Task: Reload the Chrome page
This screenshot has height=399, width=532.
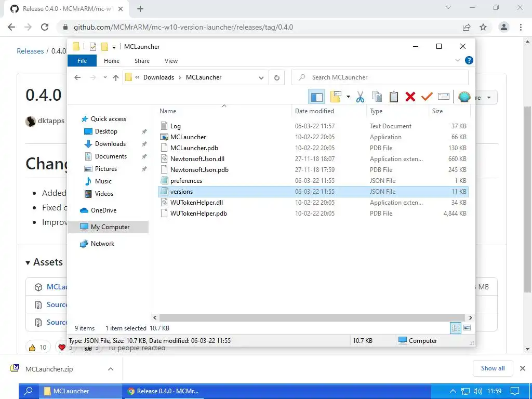Action: (x=45, y=27)
